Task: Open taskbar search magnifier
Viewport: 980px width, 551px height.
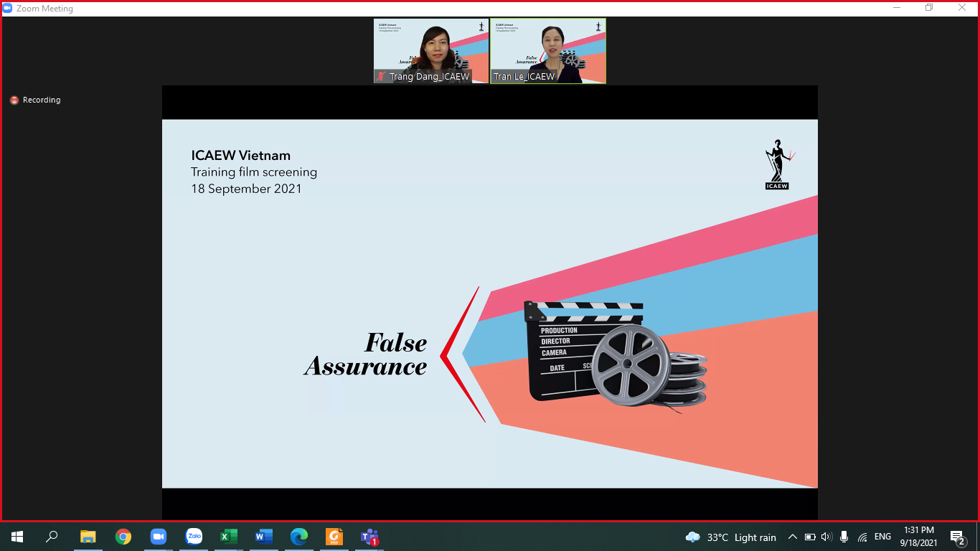Action: [x=52, y=537]
